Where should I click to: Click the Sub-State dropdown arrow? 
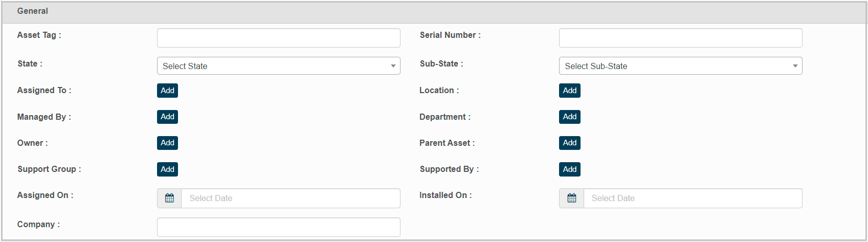(795, 66)
